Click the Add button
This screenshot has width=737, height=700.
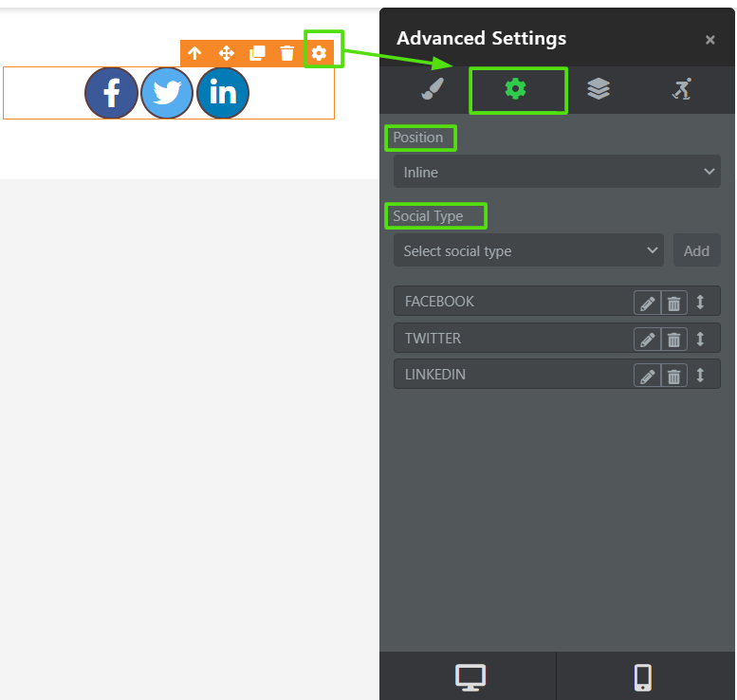[696, 250]
